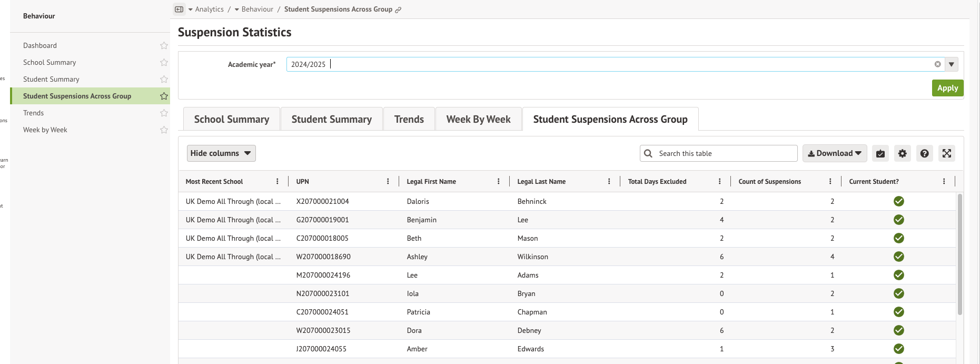The width and height of the screenshot is (980, 364).
Task: Click the table settings gear icon
Action: [903, 153]
